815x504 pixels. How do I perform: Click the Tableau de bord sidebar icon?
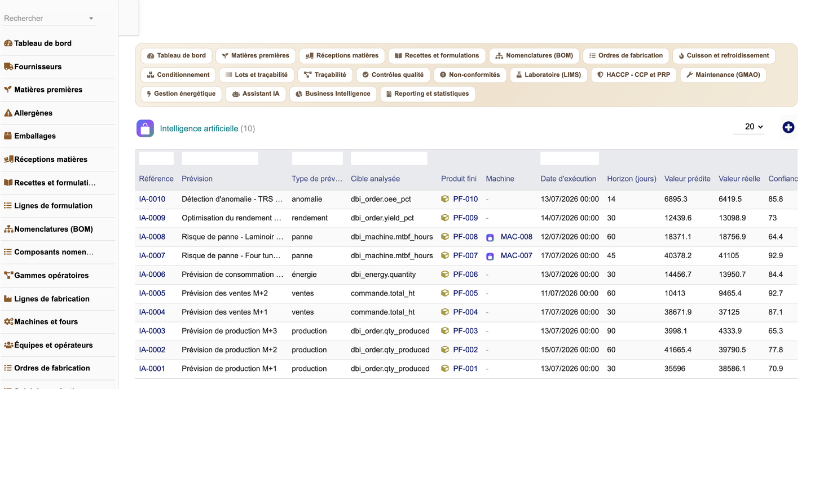point(8,43)
